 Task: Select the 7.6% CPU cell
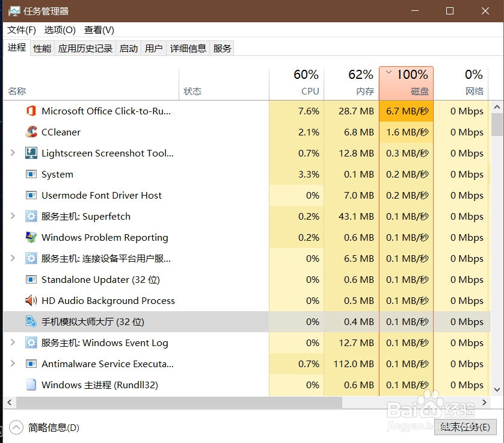click(x=297, y=111)
